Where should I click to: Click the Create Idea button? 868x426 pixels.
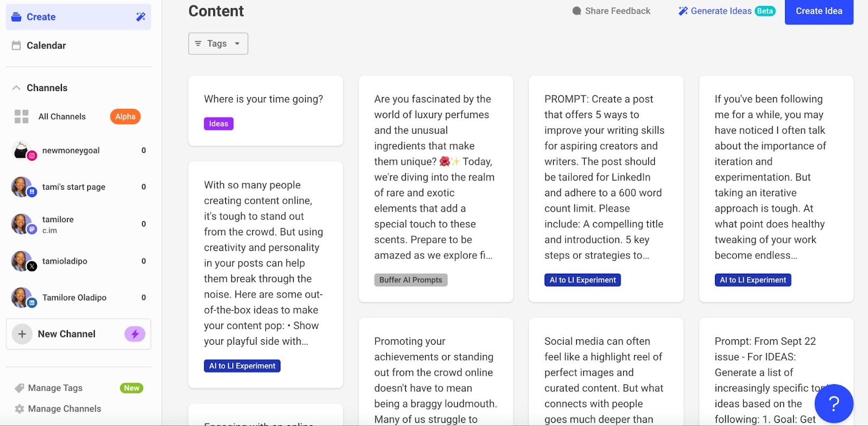click(x=819, y=11)
